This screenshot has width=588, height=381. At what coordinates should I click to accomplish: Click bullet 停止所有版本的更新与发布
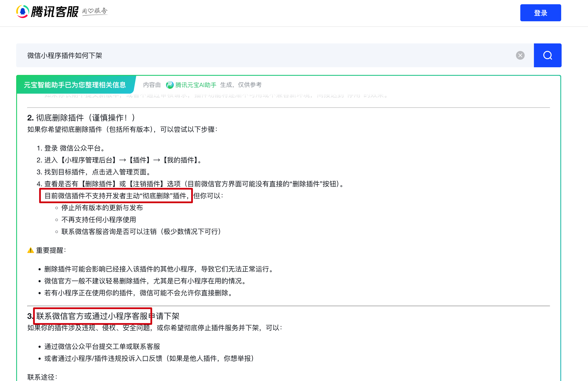[102, 208]
